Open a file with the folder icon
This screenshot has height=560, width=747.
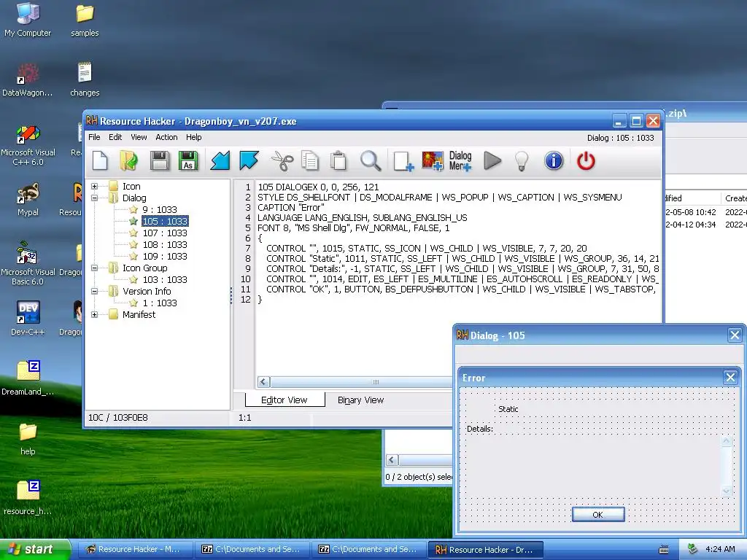(128, 161)
